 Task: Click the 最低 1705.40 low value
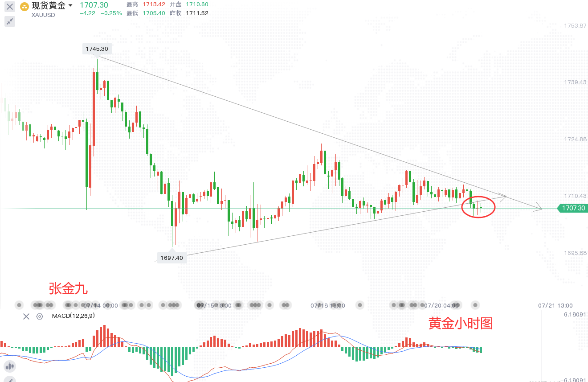[146, 13]
